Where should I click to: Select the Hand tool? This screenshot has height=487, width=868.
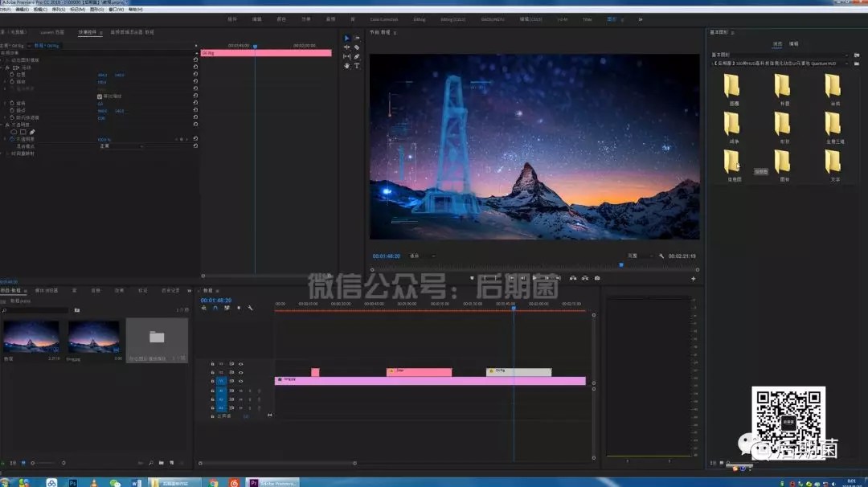click(347, 66)
